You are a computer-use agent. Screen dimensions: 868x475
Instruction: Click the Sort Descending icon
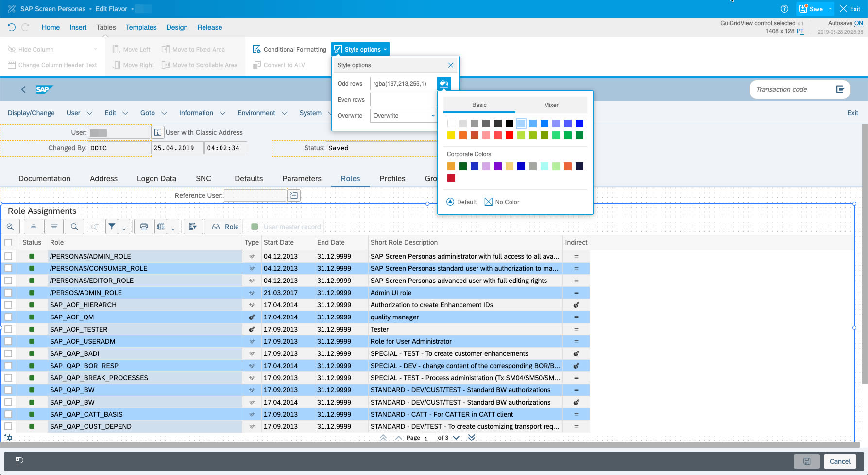pyautogui.click(x=54, y=227)
